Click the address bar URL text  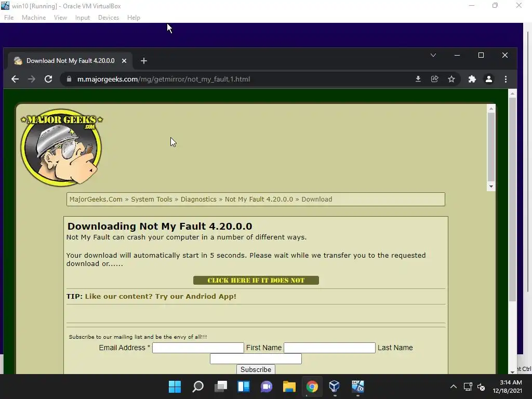164,79
